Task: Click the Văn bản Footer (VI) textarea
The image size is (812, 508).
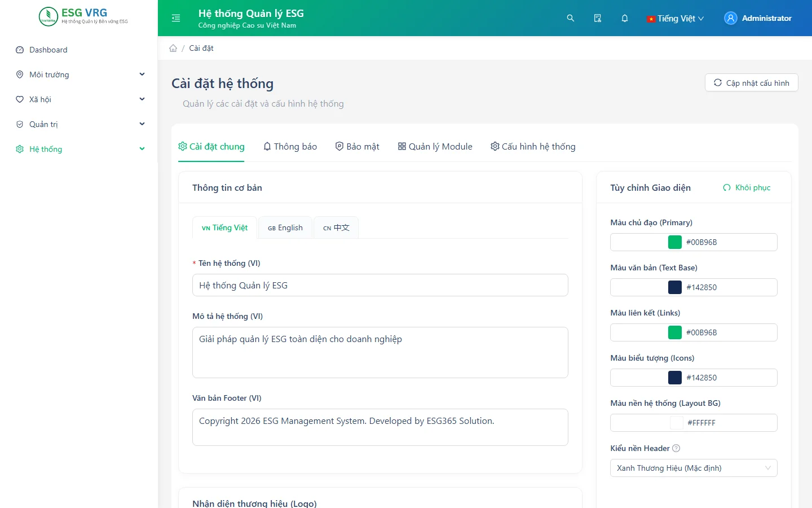Action: point(380,427)
